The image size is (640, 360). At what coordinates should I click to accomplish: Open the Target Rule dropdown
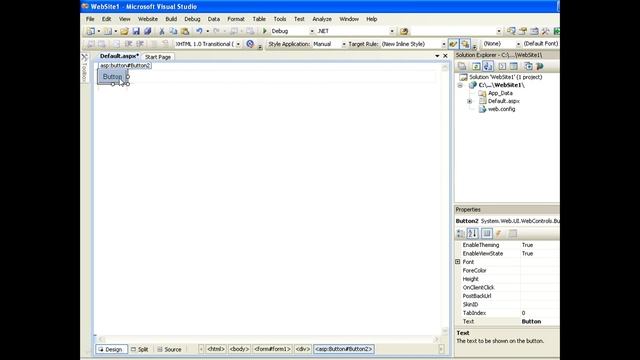(x=444, y=44)
